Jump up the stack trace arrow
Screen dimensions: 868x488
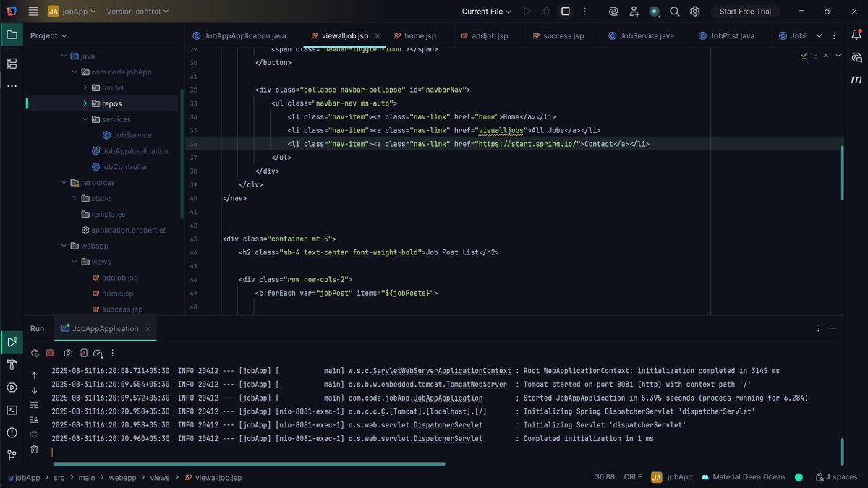tap(34, 375)
